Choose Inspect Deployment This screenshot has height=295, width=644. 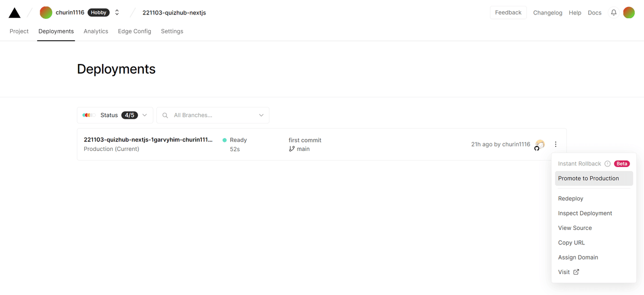[x=594, y=213]
